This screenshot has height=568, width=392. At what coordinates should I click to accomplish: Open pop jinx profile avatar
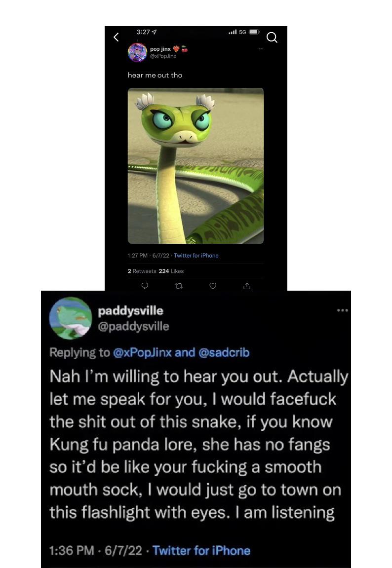(137, 52)
